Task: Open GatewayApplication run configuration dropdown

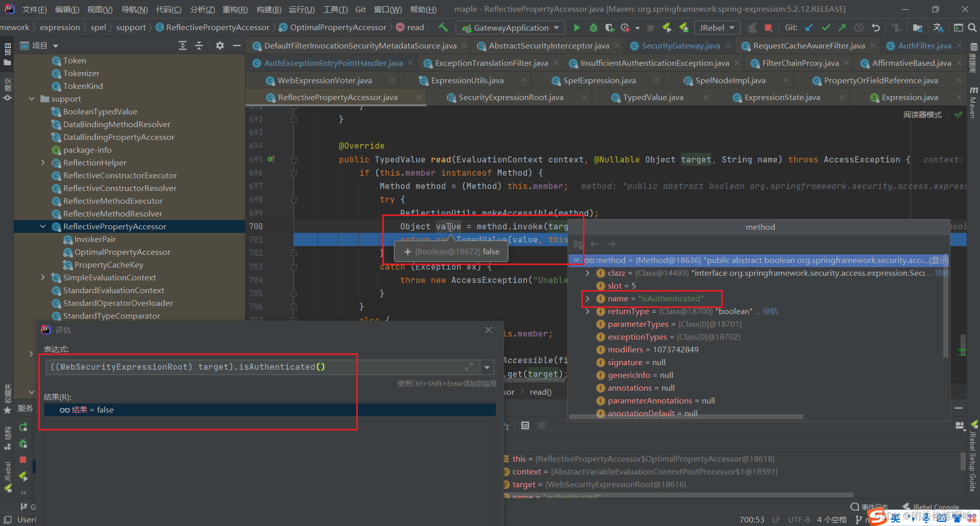Action: [x=510, y=28]
